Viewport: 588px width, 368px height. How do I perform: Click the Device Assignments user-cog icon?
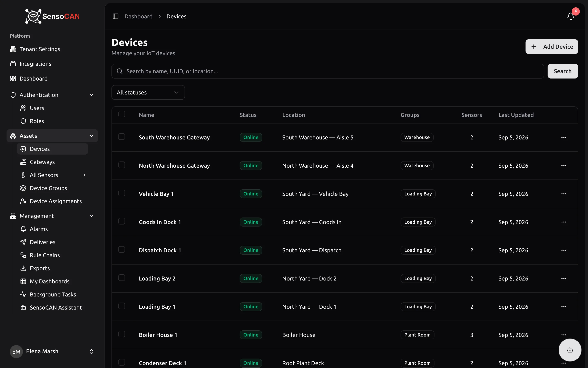tap(23, 201)
